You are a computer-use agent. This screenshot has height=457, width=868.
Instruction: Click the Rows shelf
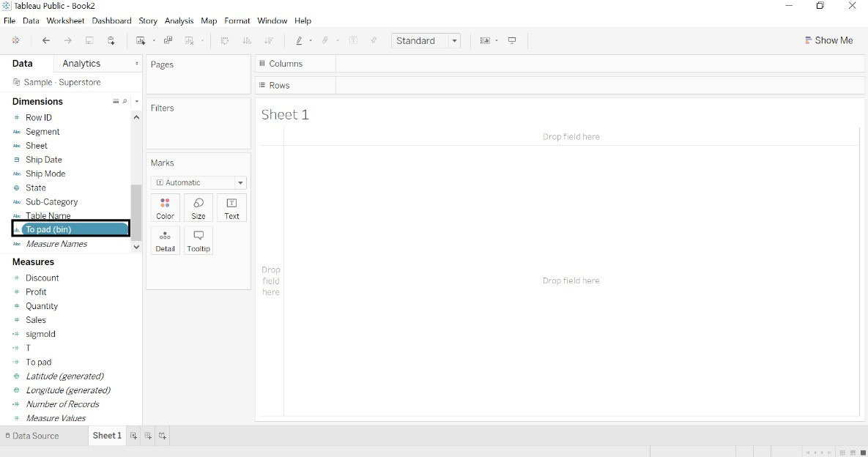(560, 85)
